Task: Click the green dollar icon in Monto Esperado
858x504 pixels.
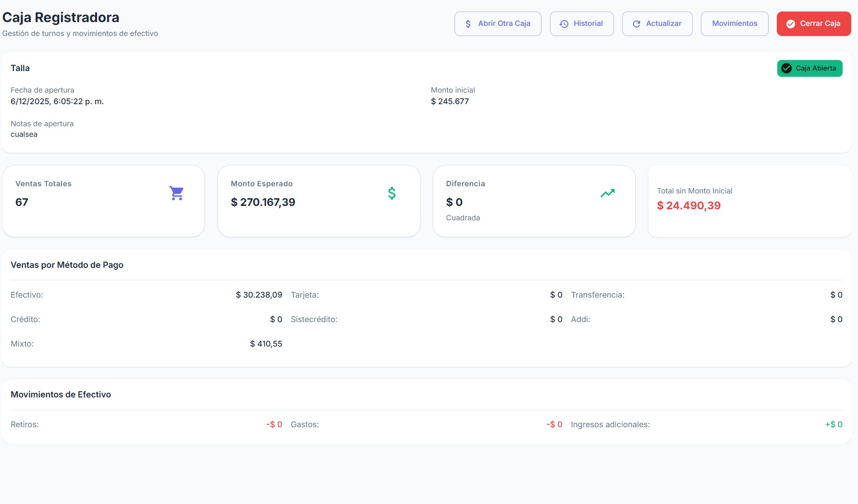Action: 392,193
